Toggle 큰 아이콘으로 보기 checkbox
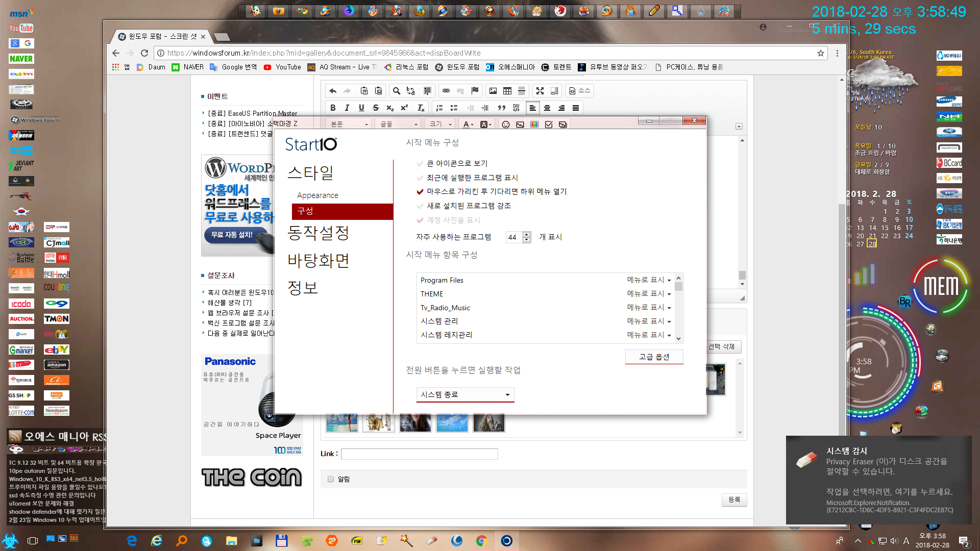Image resolution: width=980 pixels, height=551 pixels. tap(420, 164)
